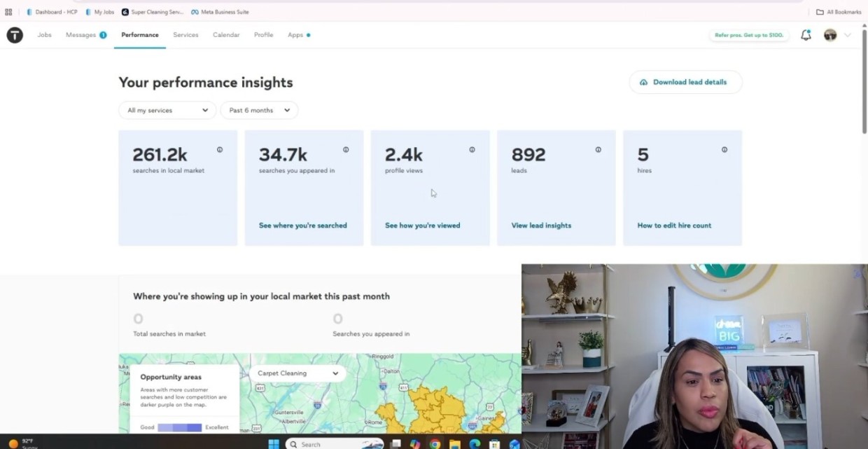Open Dashboard - HCP bookmark
Viewport: 868px width, 449px height.
[x=52, y=12]
